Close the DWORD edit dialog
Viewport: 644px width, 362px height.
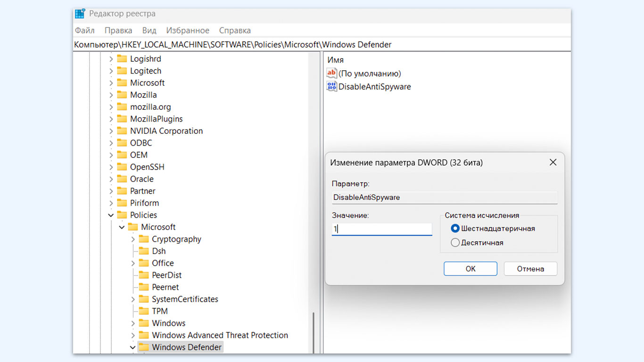click(553, 162)
